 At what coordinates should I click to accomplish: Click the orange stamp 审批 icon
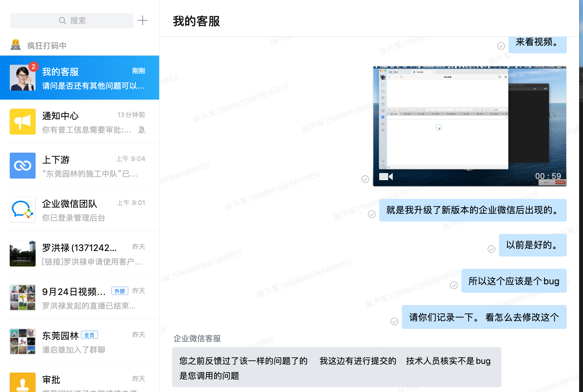tap(23, 382)
